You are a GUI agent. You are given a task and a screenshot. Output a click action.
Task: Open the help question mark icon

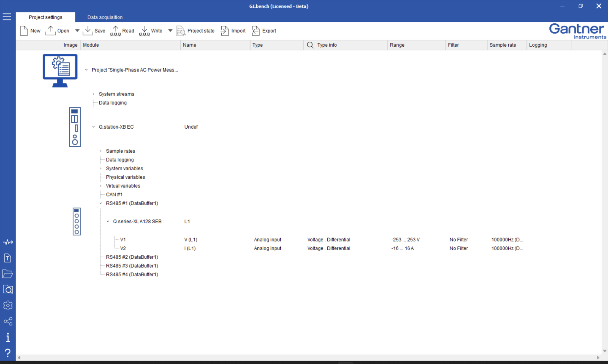tap(8, 353)
